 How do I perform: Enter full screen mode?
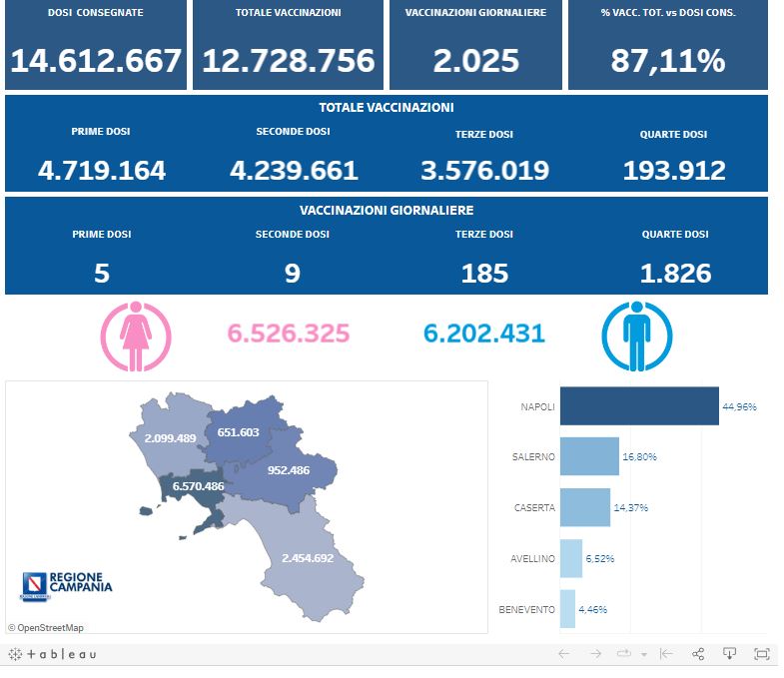761,654
